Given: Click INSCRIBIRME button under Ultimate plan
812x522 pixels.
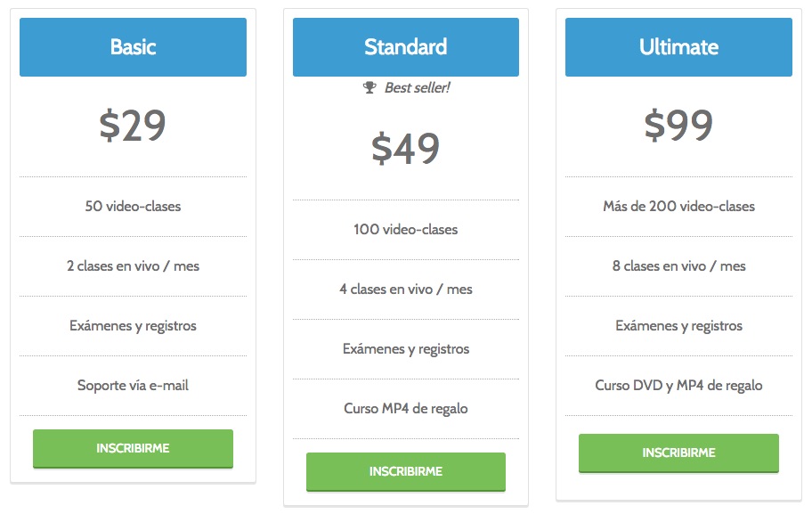Looking at the screenshot, I should coord(679,453).
